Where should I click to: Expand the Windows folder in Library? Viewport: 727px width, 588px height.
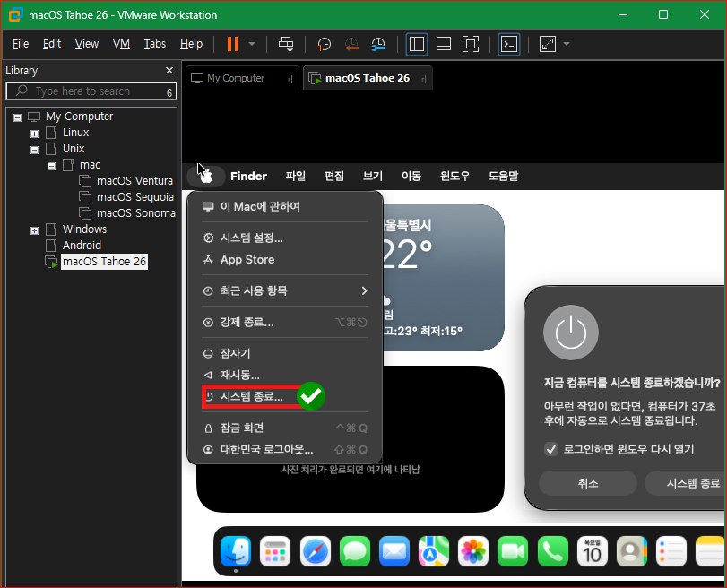coord(34,230)
